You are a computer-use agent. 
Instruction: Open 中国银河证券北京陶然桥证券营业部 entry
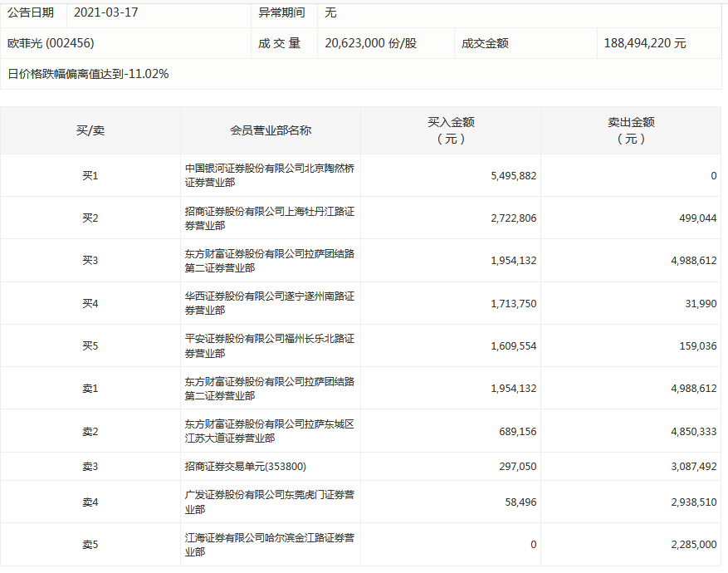tap(270, 175)
